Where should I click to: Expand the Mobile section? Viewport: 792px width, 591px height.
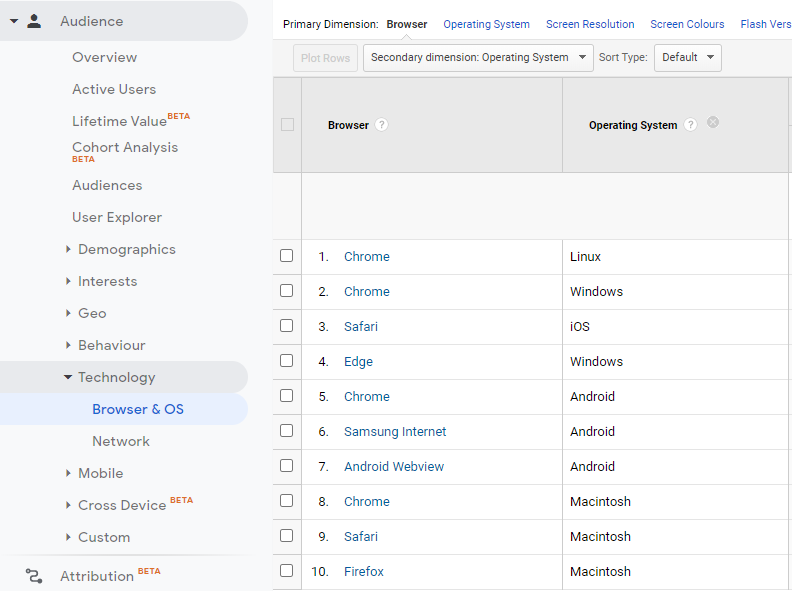[x=68, y=473]
